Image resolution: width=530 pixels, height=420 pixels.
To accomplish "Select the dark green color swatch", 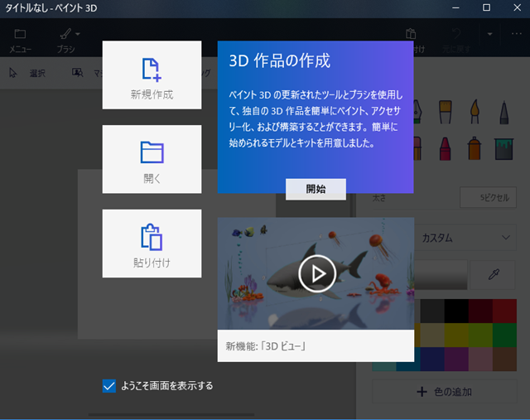I will click(504, 336).
